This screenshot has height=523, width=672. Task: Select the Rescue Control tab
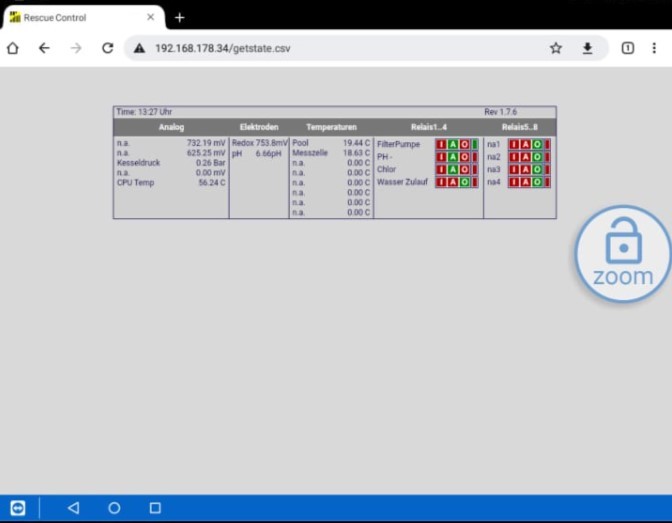[x=83, y=18]
